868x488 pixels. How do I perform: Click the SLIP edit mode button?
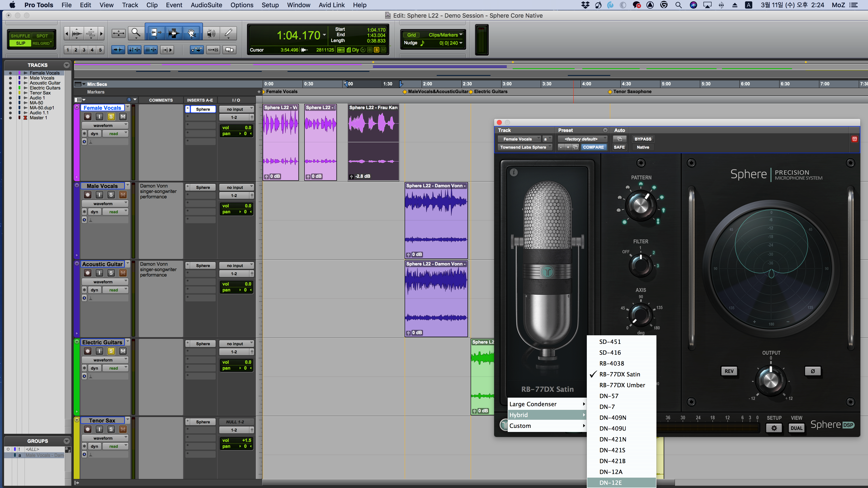pos(20,43)
